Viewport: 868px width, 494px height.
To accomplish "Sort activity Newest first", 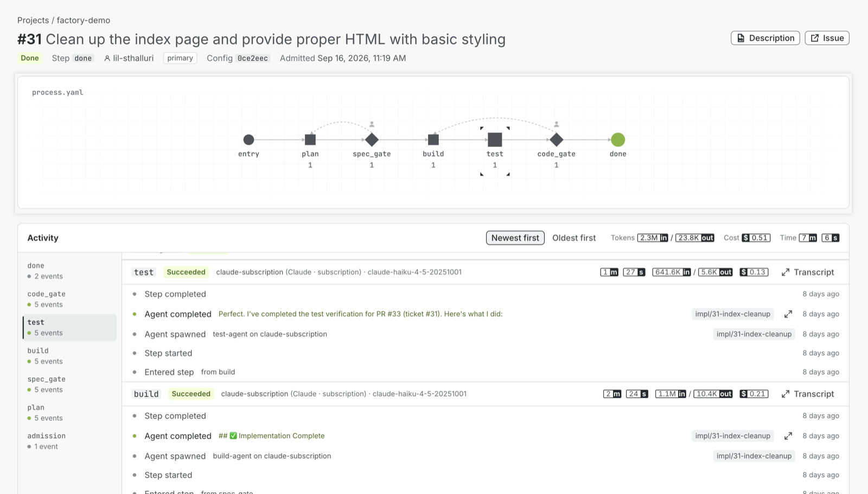I will [x=515, y=238].
